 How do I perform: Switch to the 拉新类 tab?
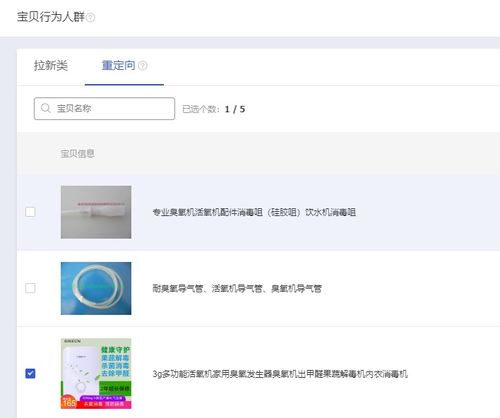point(51,65)
